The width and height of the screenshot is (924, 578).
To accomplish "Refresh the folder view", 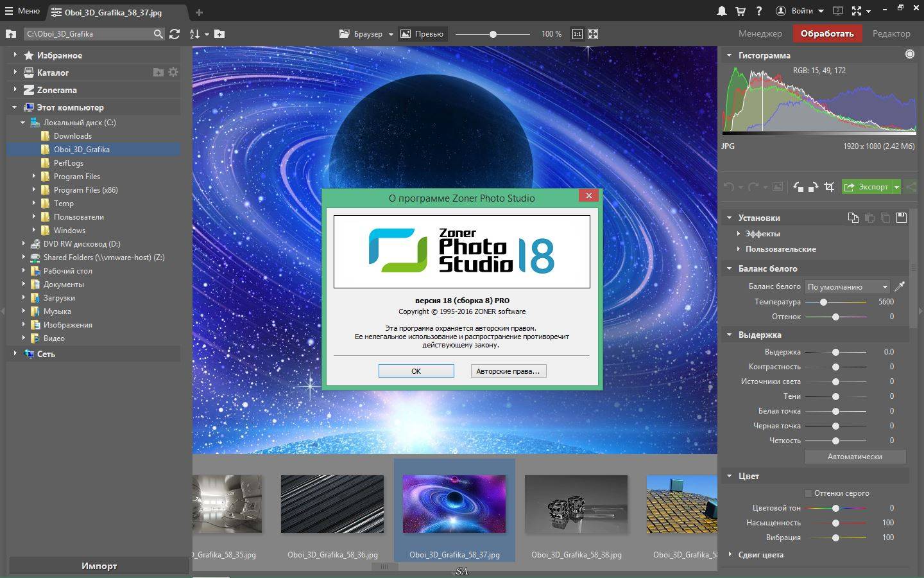I will (x=175, y=34).
